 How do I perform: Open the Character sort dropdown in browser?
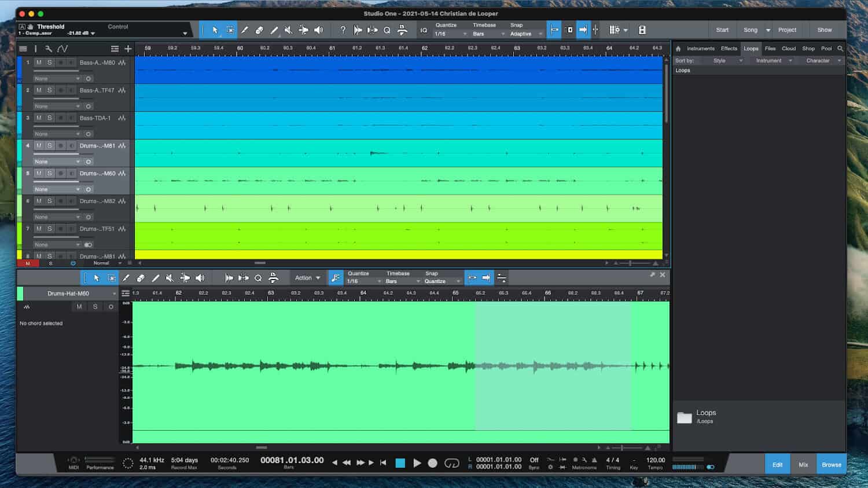click(x=823, y=61)
